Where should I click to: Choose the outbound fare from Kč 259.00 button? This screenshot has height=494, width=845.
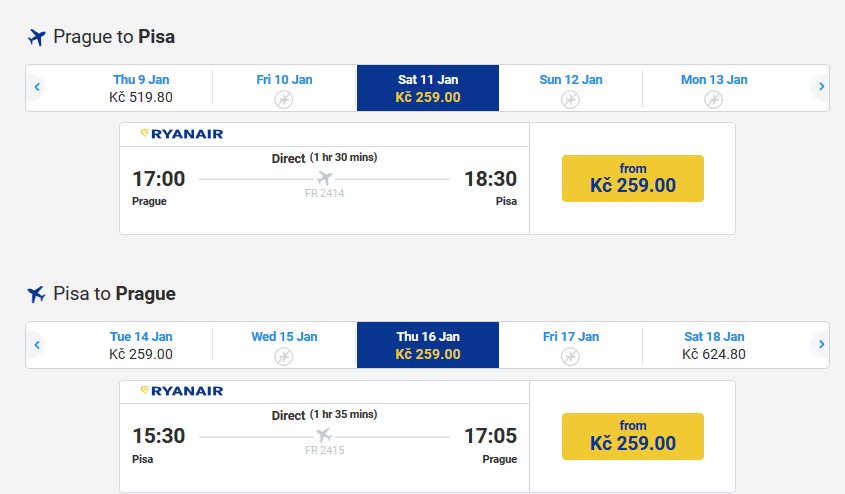[633, 178]
